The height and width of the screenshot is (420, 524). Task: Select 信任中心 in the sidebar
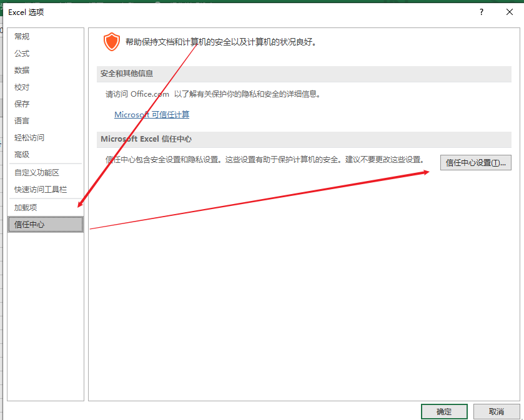45,225
